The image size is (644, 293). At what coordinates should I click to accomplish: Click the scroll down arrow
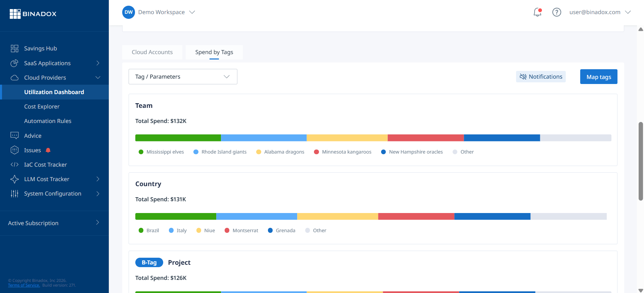(x=641, y=290)
